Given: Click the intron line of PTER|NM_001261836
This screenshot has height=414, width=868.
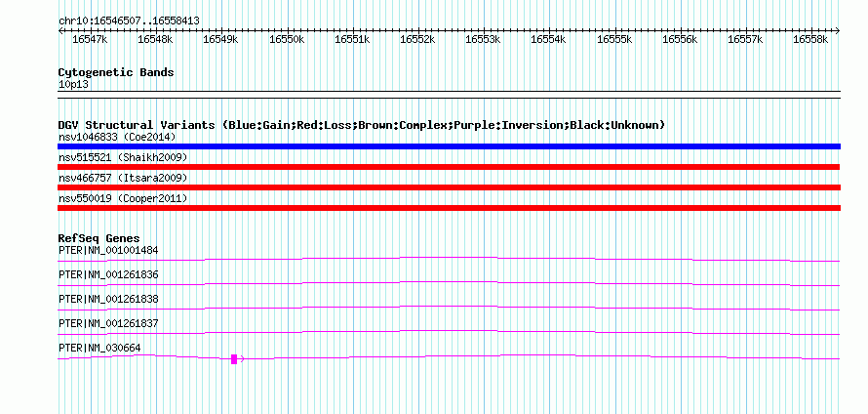Looking at the screenshot, I should pos(449,283).
